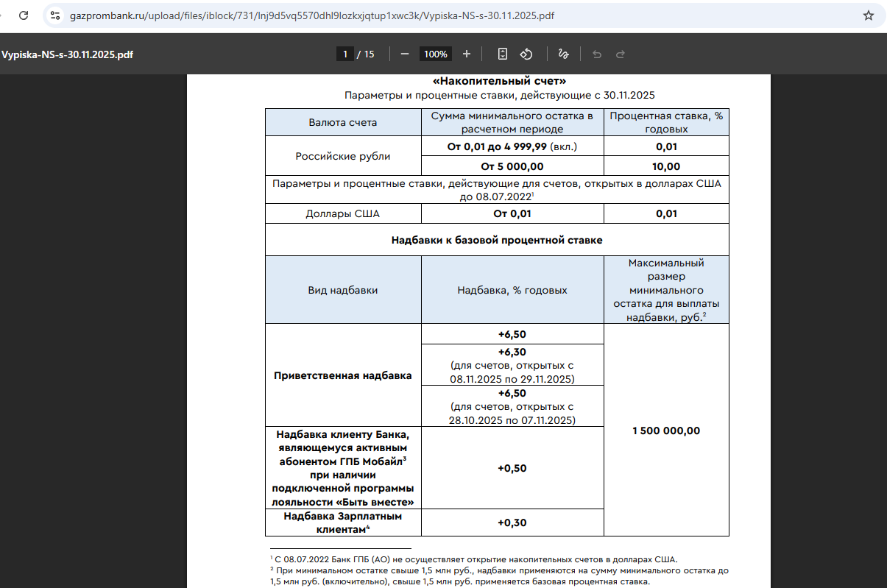Click the 10,00 interest rate cell

pyautogui.click(x=665, y=166)
